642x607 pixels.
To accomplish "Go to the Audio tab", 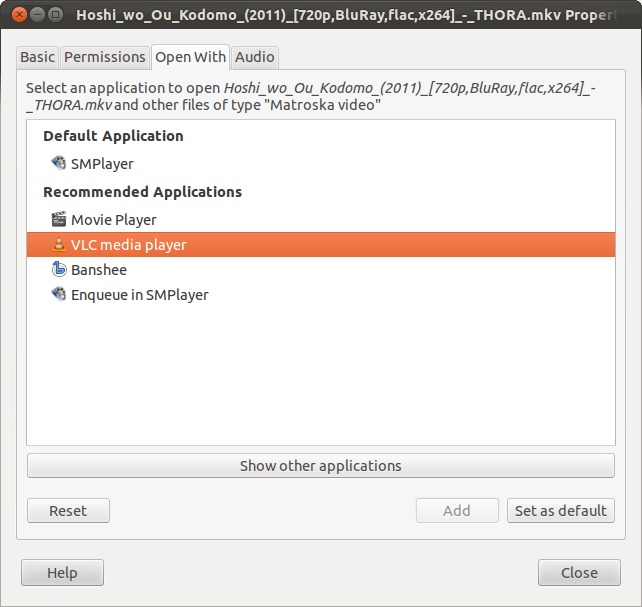I will coord(255,57).
